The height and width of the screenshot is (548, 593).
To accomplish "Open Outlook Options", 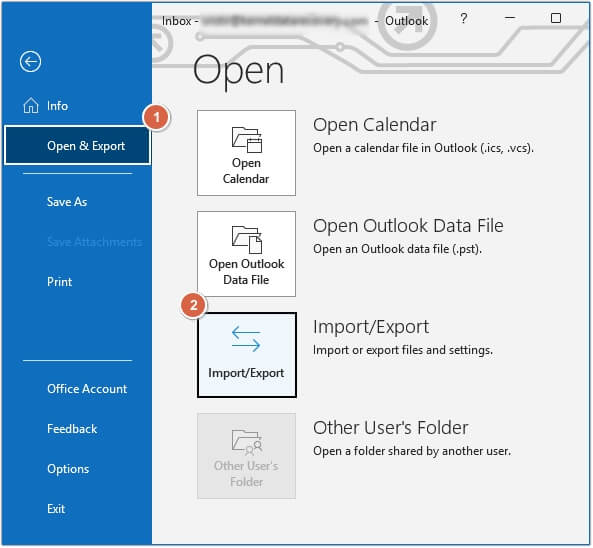I will coord(68,469).
